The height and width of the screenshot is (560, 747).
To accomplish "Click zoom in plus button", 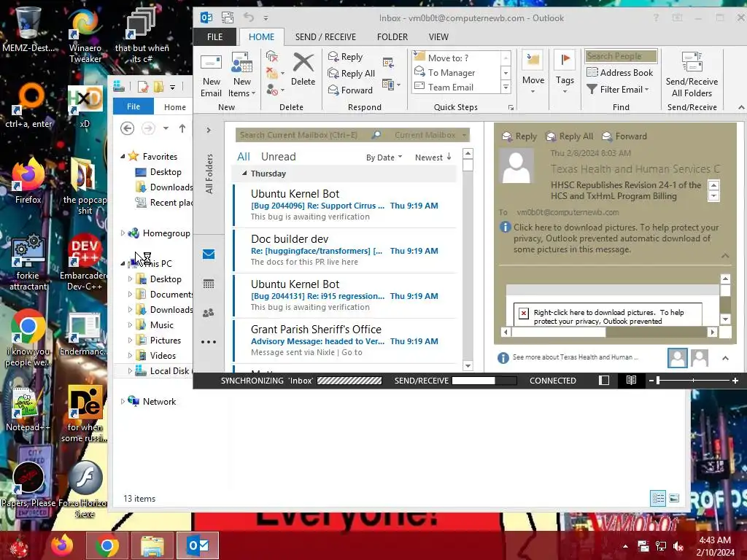I will pos(735,381).
